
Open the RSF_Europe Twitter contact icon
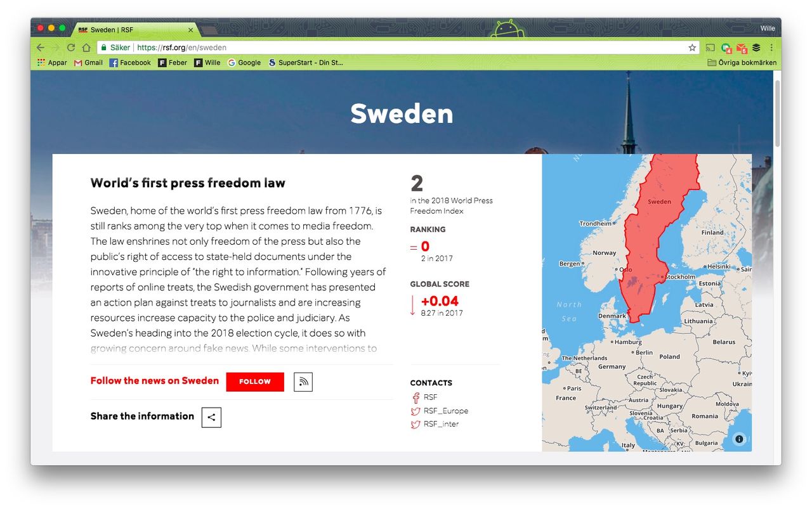[416, 411]
